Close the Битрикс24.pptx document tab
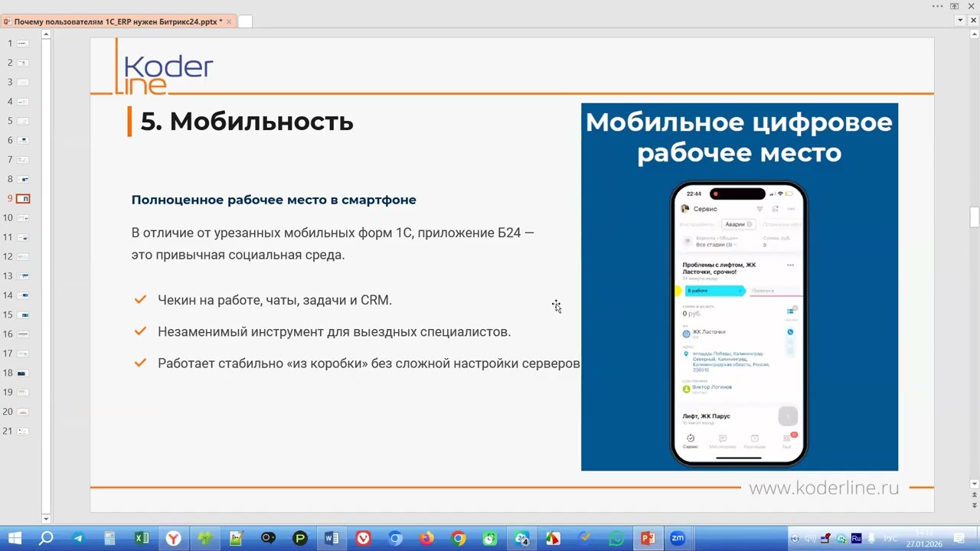Screen dimensions: 980x551 pos(229,22)
